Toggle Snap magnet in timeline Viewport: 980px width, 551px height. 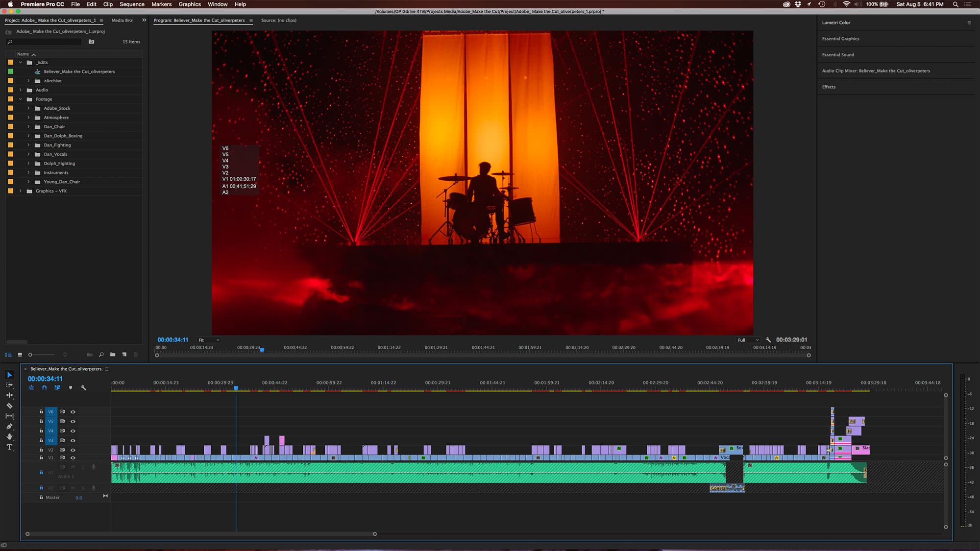point(44,387)
